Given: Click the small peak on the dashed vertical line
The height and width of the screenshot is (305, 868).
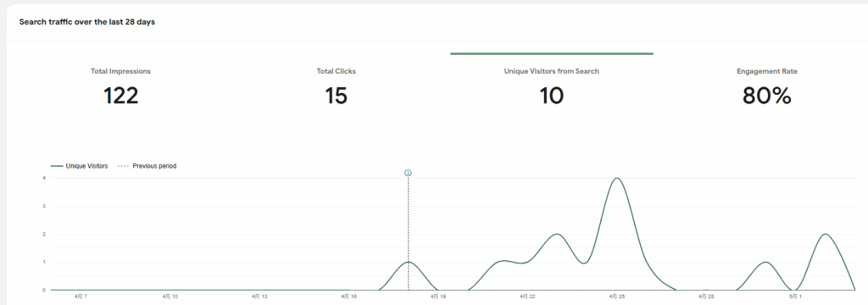Looking at the screenshot, I should coord(408,262).
